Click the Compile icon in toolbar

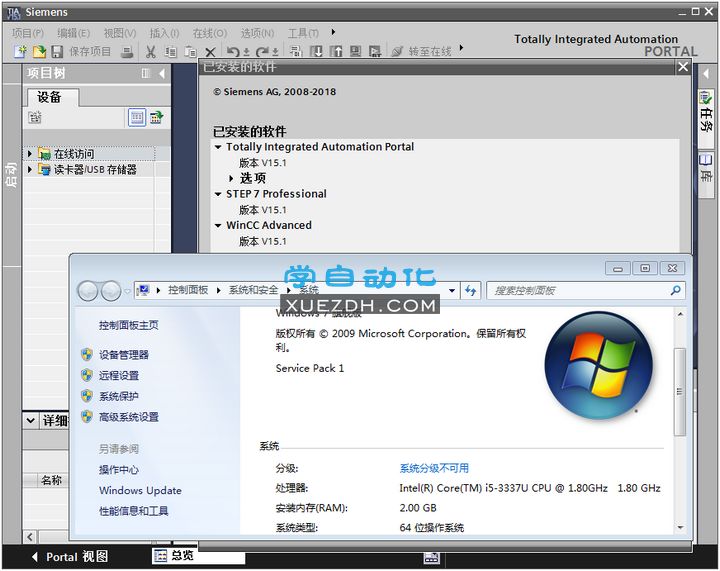tap(296, 51)
